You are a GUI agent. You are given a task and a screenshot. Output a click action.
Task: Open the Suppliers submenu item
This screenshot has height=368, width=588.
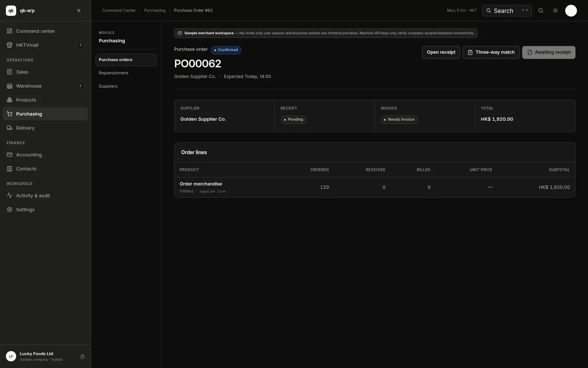[x=126, y=86]
